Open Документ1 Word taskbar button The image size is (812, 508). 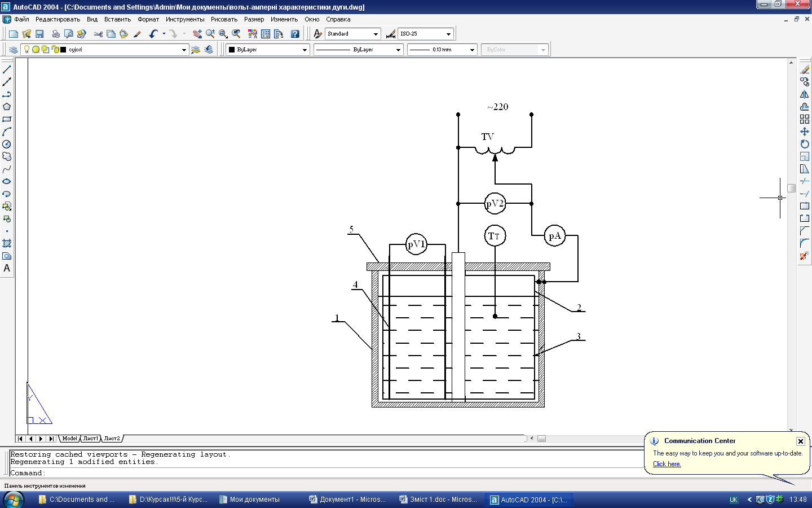coord(348,500)
